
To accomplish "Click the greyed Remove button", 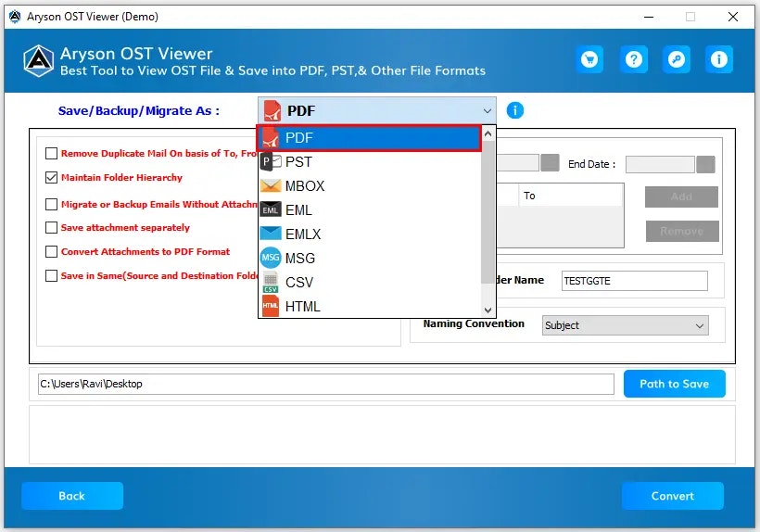I will coord(682,231).
